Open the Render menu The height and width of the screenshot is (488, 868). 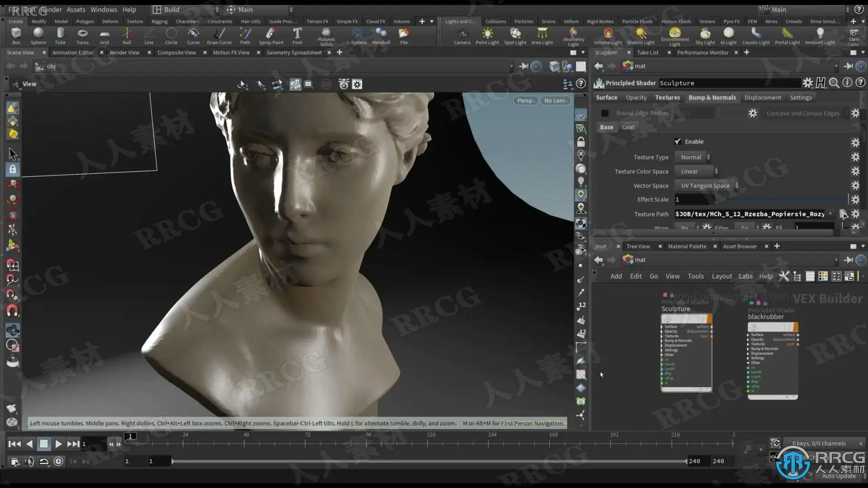pos(51,9)
